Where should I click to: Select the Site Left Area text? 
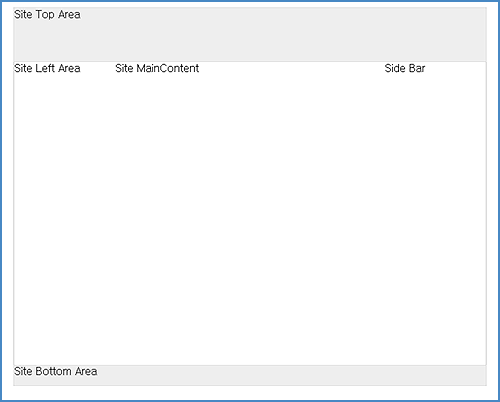click(x=47, y=68)
